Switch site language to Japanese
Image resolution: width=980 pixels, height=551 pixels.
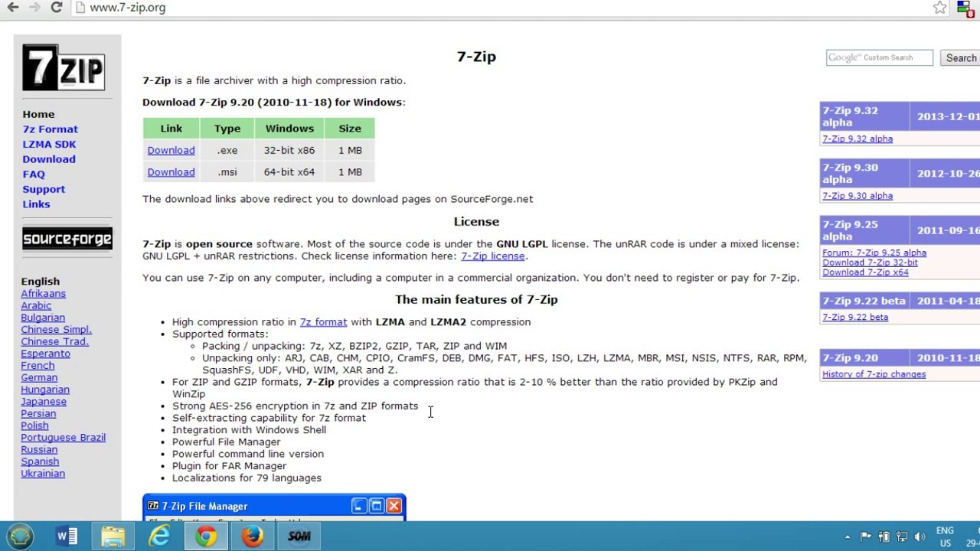tap(44, 402)
